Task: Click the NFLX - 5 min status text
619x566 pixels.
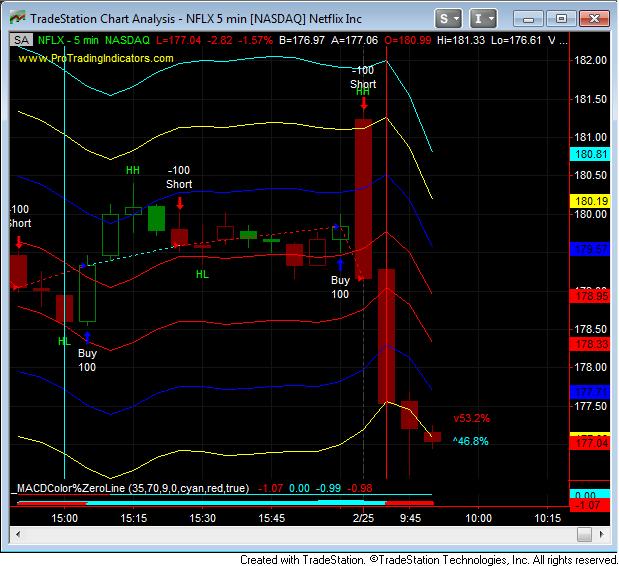Action: [x=68, y=40]
